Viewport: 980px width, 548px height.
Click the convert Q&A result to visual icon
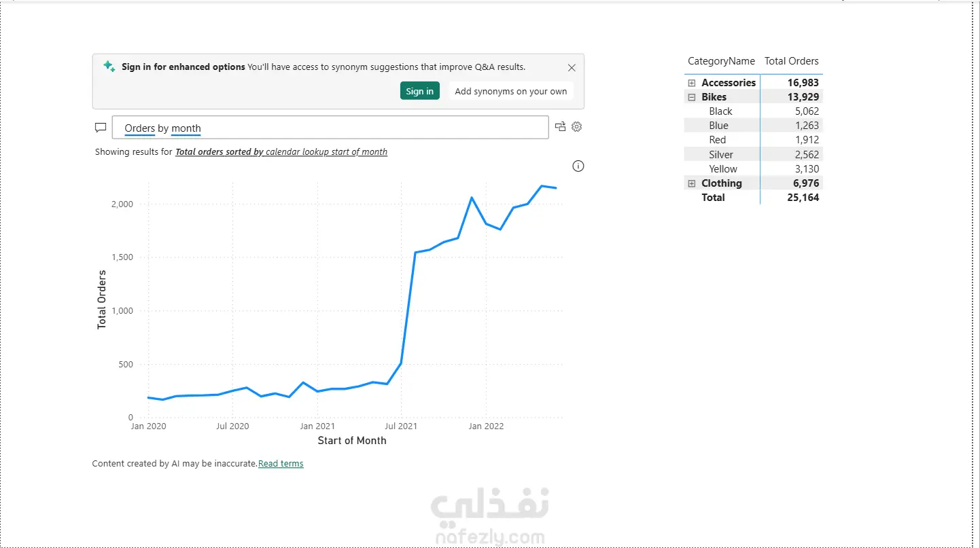point(560,127)
